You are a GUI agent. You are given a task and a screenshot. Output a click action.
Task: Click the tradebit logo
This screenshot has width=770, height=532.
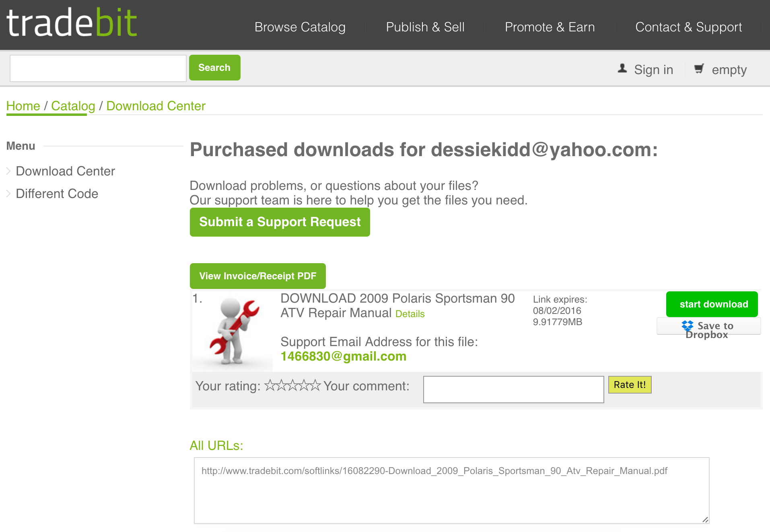click(x=72, y=23)
